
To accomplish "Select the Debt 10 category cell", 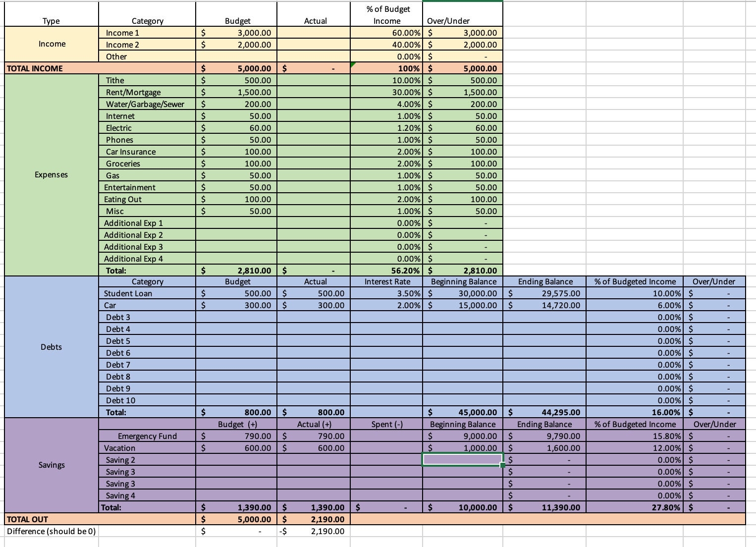I will tap(147, 400).
